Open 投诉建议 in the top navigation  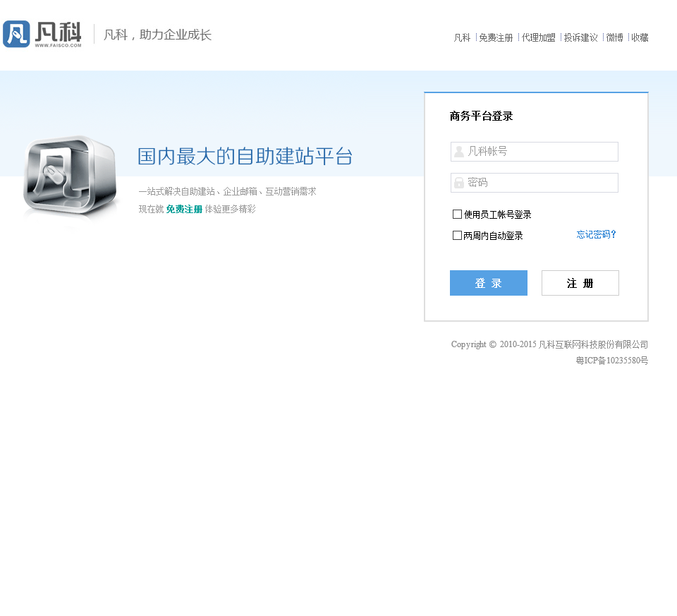click(x=580, y=37)
